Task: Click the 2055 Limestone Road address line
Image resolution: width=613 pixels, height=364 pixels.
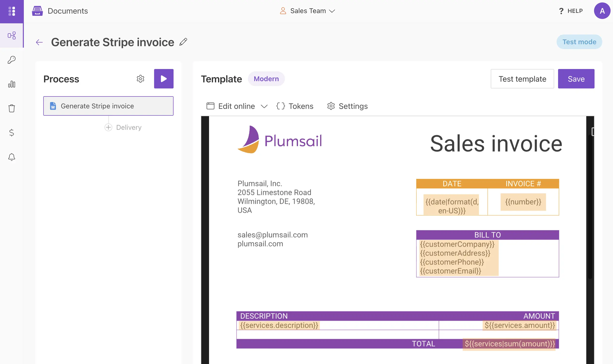Action: [274, 192]
